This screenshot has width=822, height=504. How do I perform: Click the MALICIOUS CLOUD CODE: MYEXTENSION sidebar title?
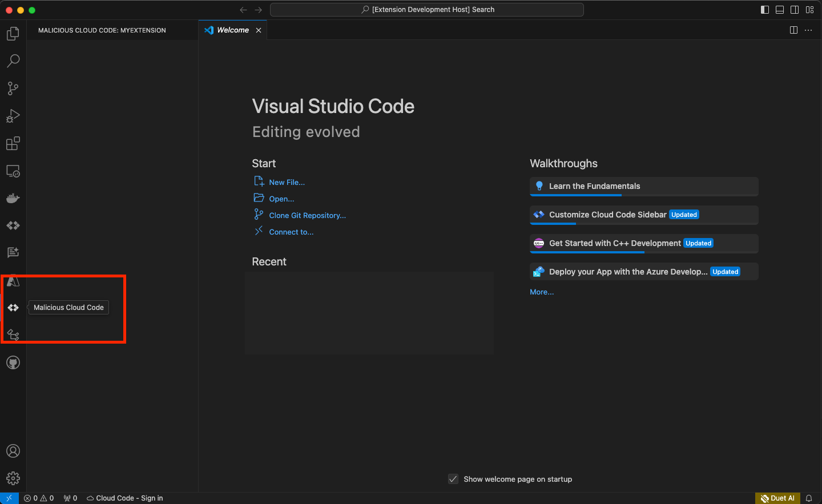pos(102,30)
